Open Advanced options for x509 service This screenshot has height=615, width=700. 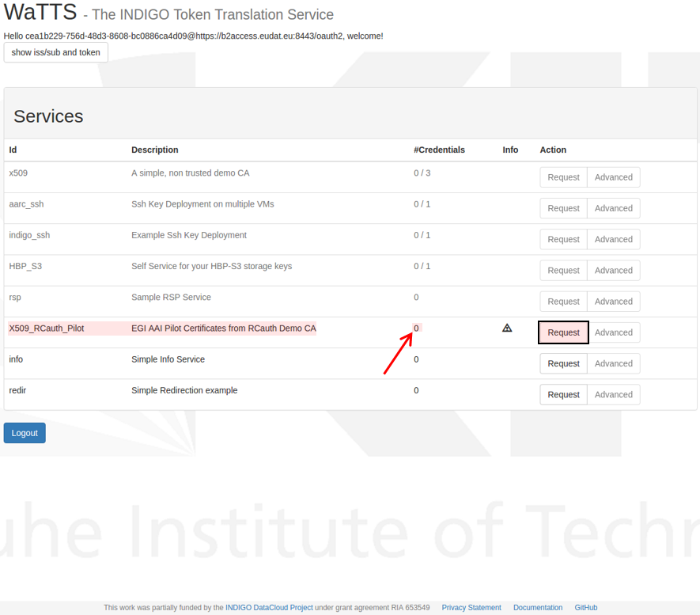614,177
